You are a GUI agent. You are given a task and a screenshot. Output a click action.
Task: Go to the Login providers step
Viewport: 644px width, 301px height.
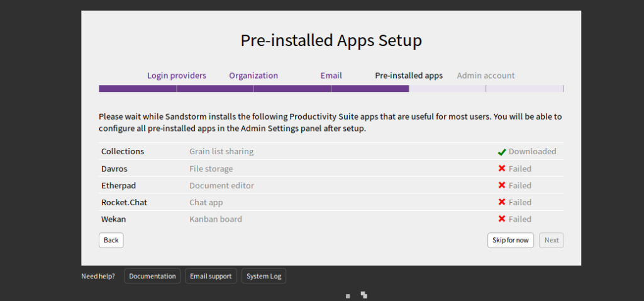(177, 76)
